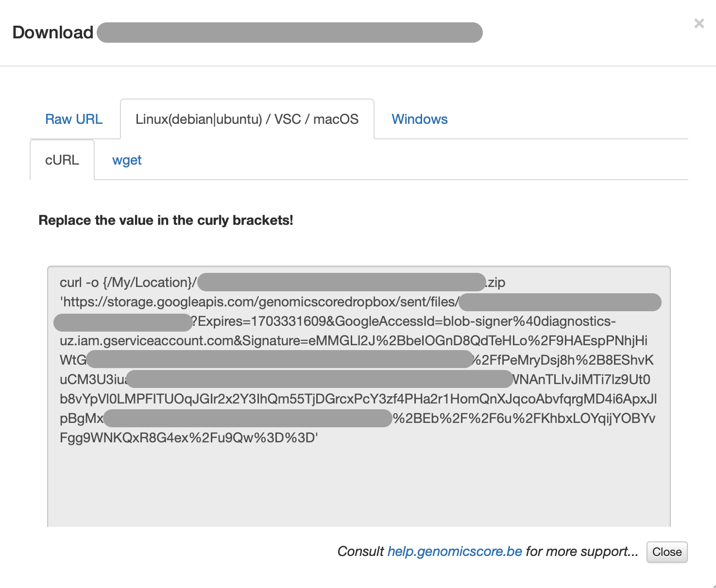This screenshot has height=588, width=716.
Task: Open the help.genomicscore.be support link
Action: pyautogui.click(x=454, y=552)
